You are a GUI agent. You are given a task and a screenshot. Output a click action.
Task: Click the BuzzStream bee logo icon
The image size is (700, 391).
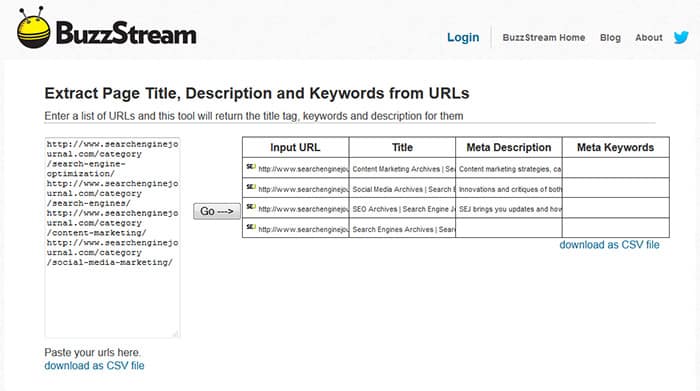[x=34, y=28]
